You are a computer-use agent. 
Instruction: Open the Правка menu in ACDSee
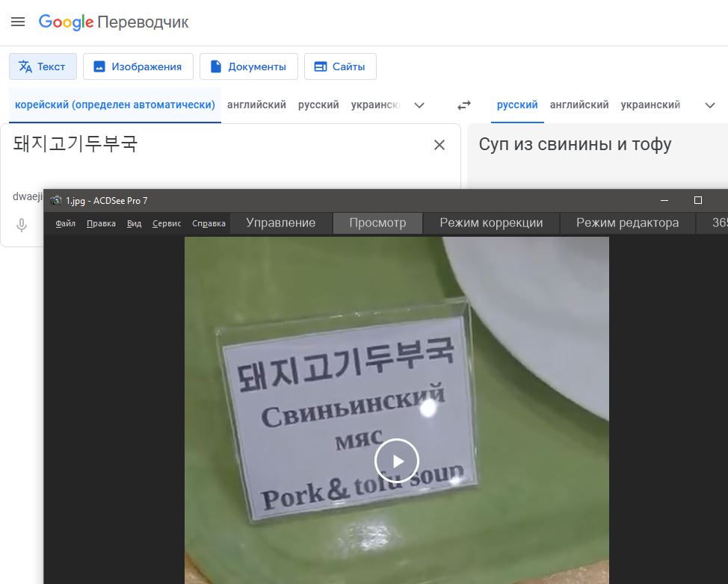click(101, 223)
